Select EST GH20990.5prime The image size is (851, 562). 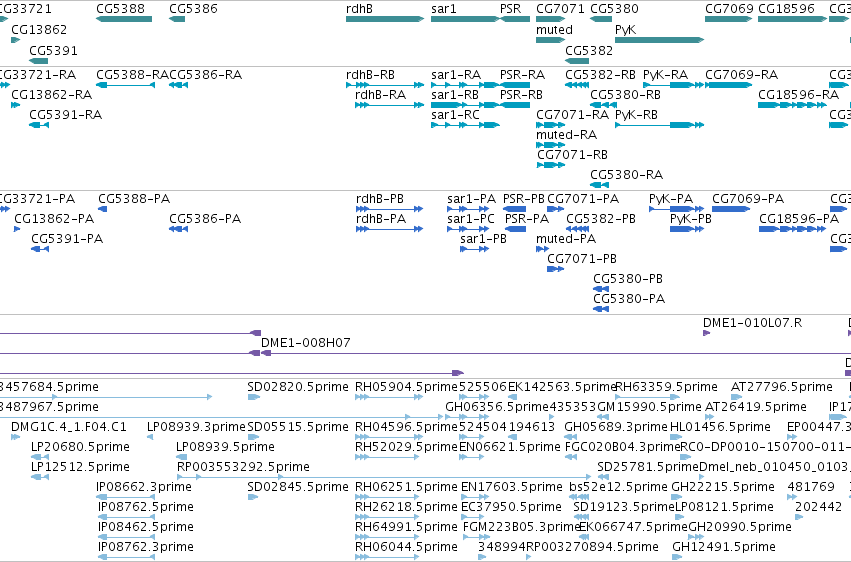pos(740,527)
